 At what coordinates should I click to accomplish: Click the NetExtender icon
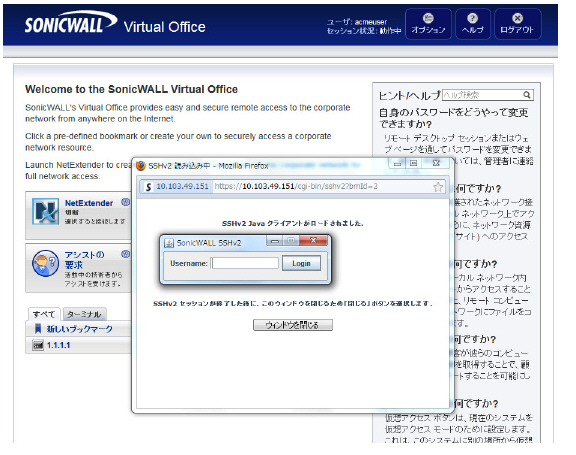45,212
